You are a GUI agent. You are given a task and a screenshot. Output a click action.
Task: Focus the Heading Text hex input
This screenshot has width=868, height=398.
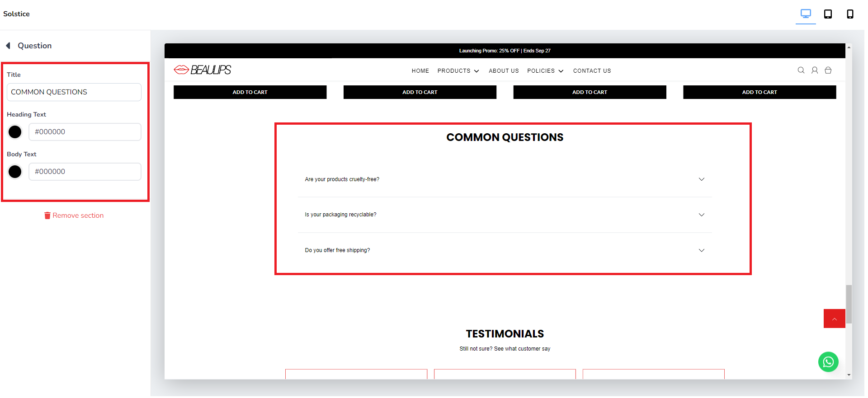pos(85,132)
